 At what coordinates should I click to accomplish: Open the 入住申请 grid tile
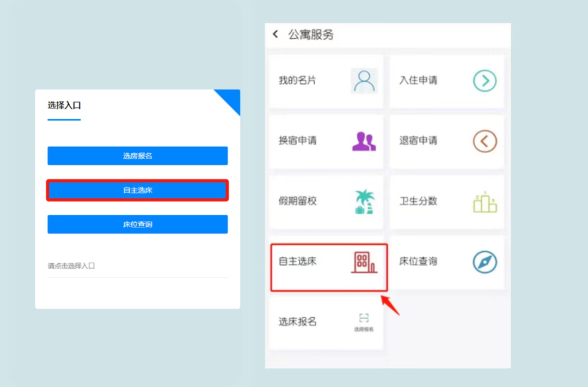(x=446, y=80)
